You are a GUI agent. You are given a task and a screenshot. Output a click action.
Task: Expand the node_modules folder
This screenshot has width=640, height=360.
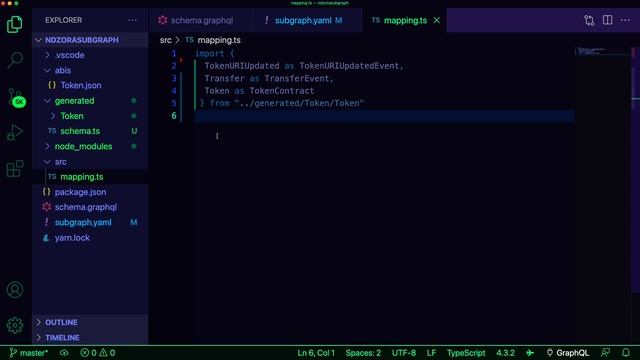[90, 147]
